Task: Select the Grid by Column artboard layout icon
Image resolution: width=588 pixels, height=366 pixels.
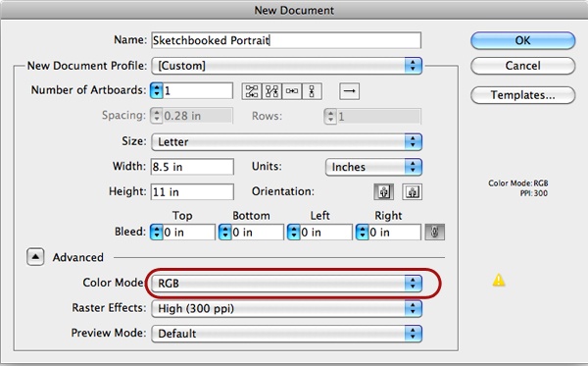Action: point(271,91)
